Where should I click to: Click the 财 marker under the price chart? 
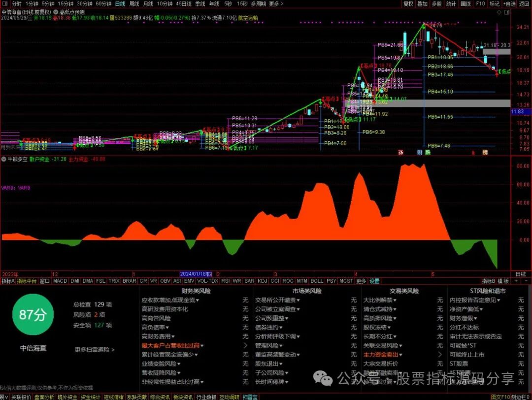(420, 152)
